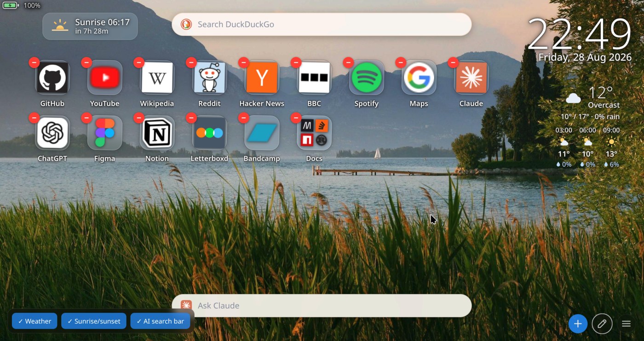Remove the YouTube shortcut with its red badge
This screenshot has width=644, height=341.
pos(86,63)
